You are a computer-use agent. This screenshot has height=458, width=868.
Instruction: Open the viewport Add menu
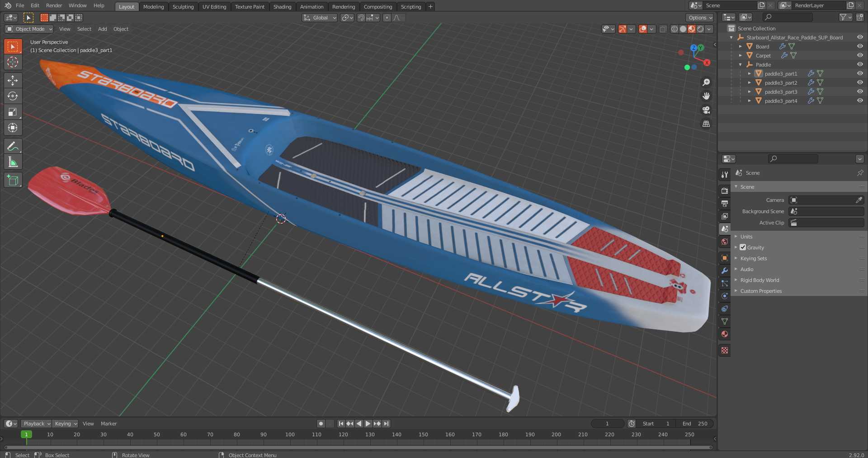point(103,29)
